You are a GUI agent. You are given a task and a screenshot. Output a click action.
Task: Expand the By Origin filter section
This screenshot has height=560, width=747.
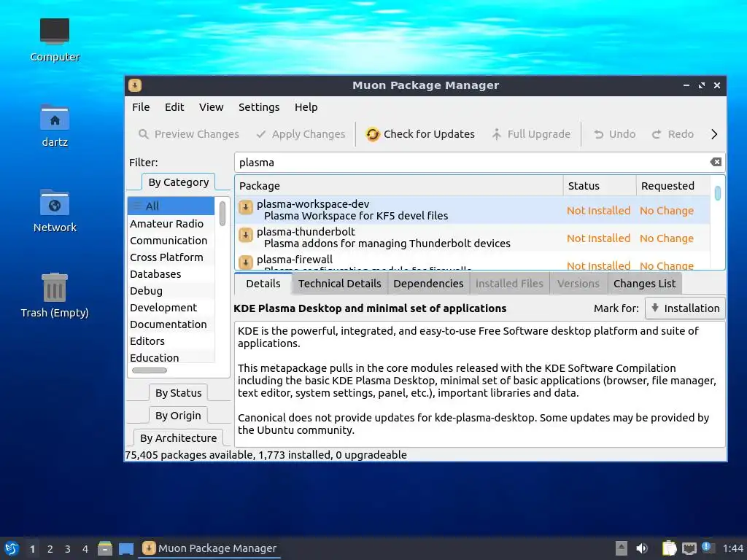coord(178,415)
